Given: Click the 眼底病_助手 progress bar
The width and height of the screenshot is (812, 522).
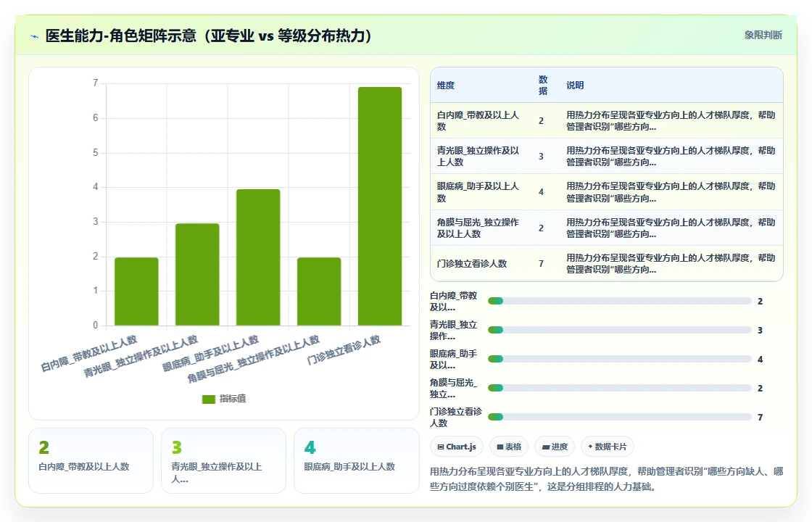Looking at the screenshot, I should pos(619,360).
